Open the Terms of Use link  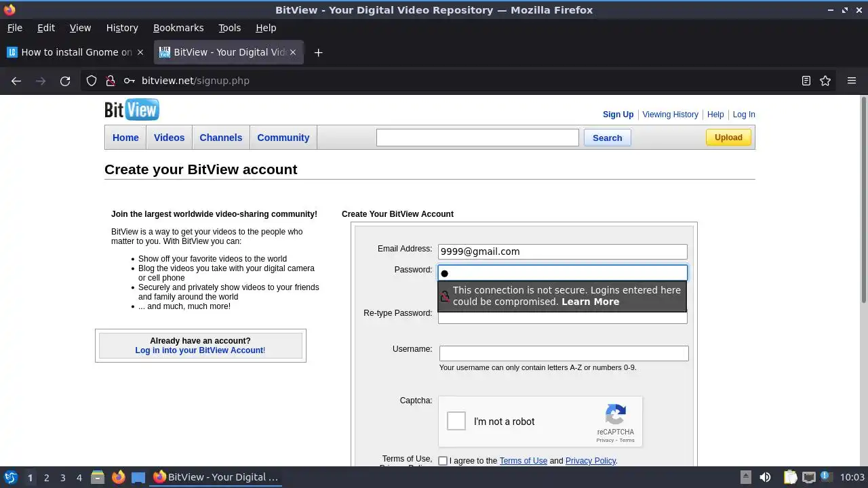coord(523,461)
